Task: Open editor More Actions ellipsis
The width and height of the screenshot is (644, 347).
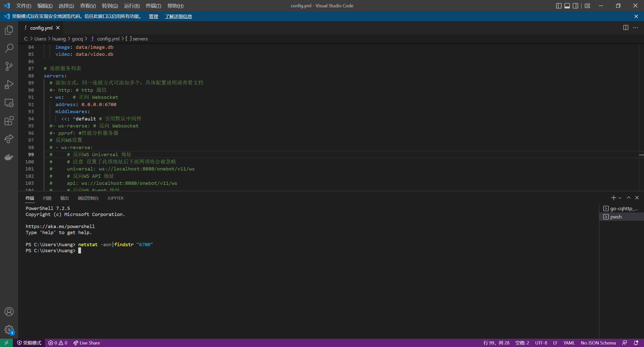Action: click(635, 28)
